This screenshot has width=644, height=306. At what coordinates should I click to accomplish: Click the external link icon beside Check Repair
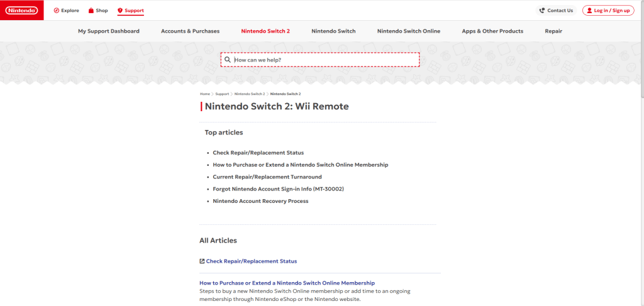(x=202, y=261)
